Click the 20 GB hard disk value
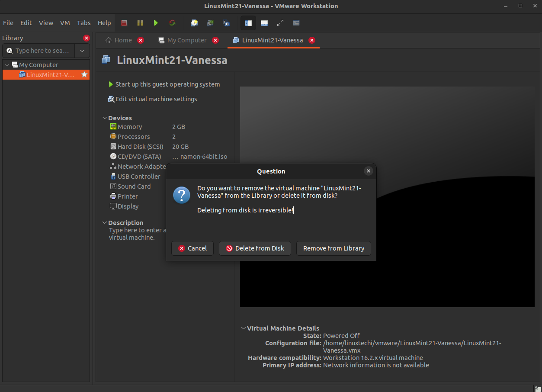The height and width of the screenshot is (392, 542). 180,147
